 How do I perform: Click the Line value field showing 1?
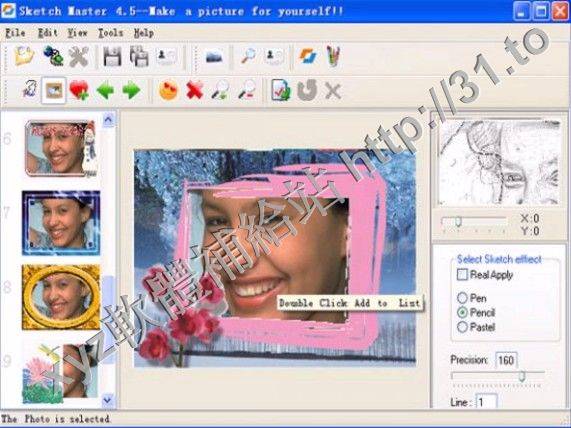tap(486, 401)
